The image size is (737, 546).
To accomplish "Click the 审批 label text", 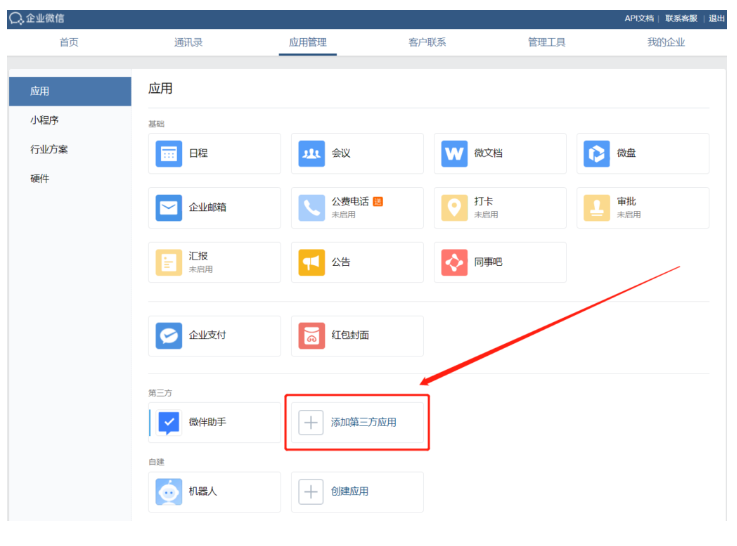I will (627, 202).
